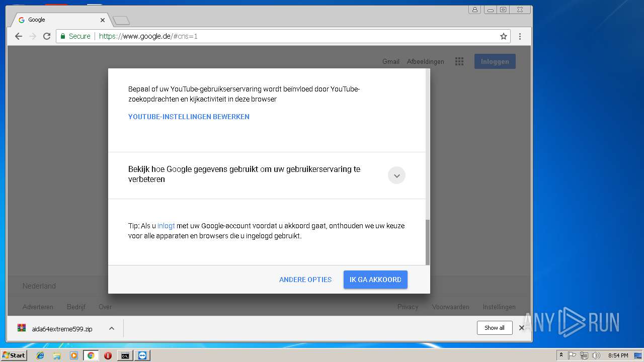Image resolution: width=644 pixels, height=362 pixels.
Task: Click the browser forward arrow
Action: click(33, 36)
